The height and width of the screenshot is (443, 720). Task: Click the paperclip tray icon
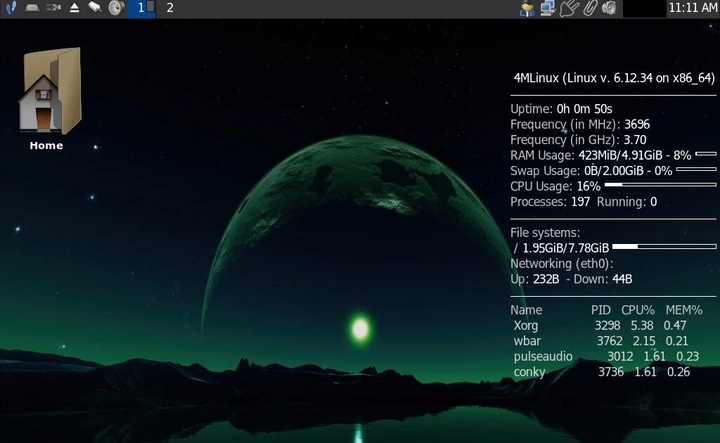click(x=590, y=8)
